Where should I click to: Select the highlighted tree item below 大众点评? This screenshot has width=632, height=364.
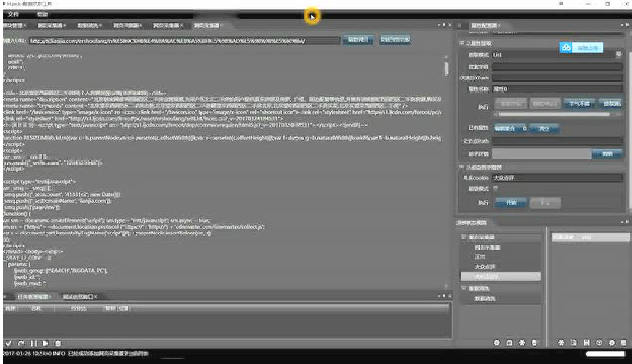point(500,277)
